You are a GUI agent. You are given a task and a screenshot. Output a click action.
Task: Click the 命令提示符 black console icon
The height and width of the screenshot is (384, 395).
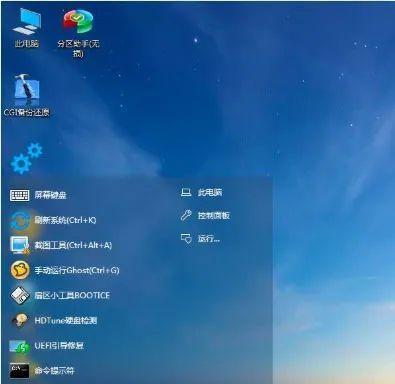[19, 371]
